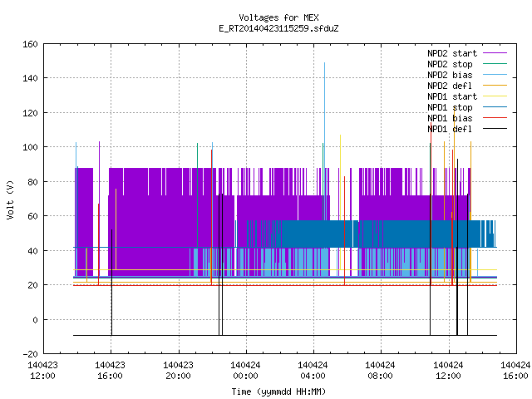Select the NPD2 start legend label
This screenshot has width=532, height=399.
pyautogui.click(x=452, y=53)
